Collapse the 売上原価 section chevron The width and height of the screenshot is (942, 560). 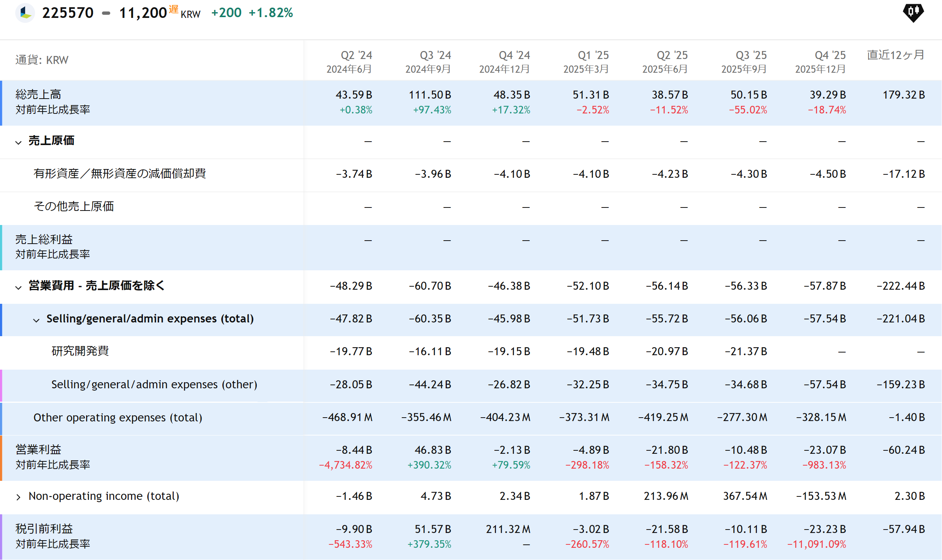point(18,142)
